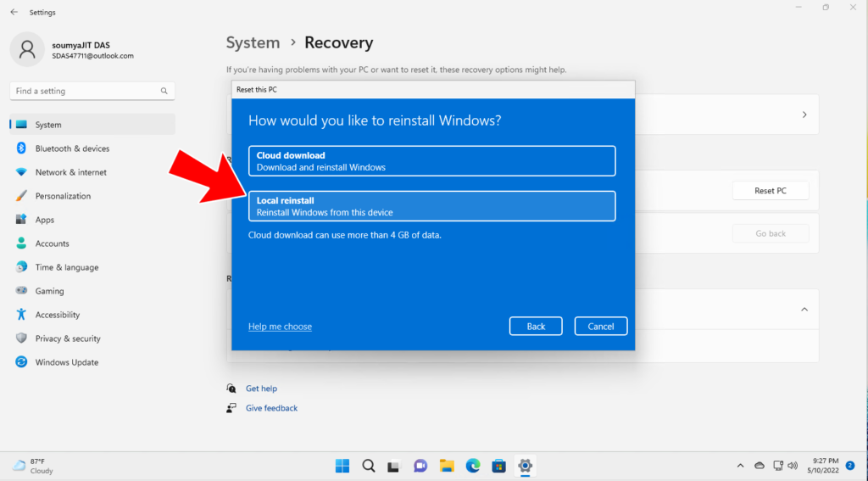The image size is (868, 481).
Task: Open Task View from taskbar
Action: click(393, 466)
